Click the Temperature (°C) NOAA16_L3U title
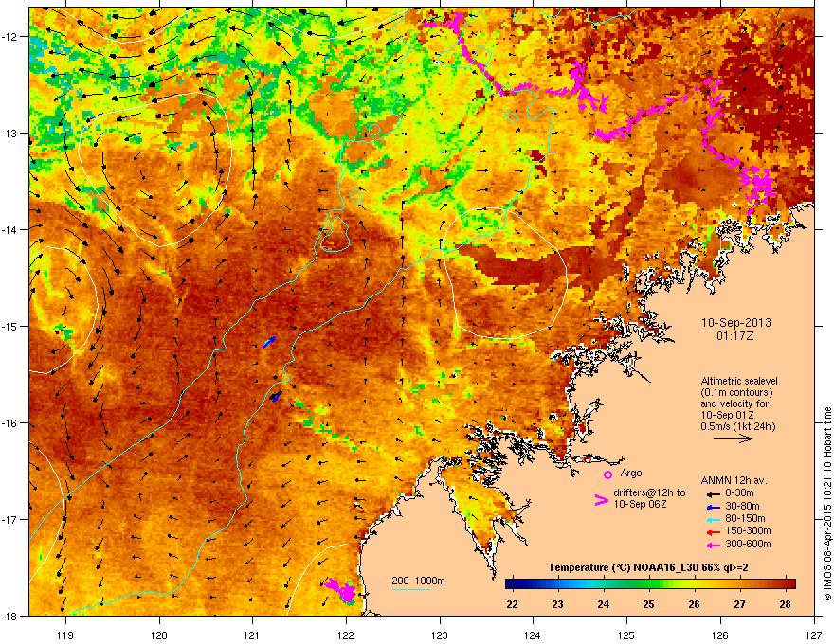Image resolution: width=834 pixels, height=644 pixels. pyautogui.click(x=648, y=568)
